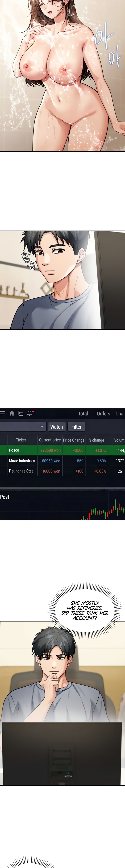
Task: Open the notification bell alerts
Action: click(x=30, y=413)
